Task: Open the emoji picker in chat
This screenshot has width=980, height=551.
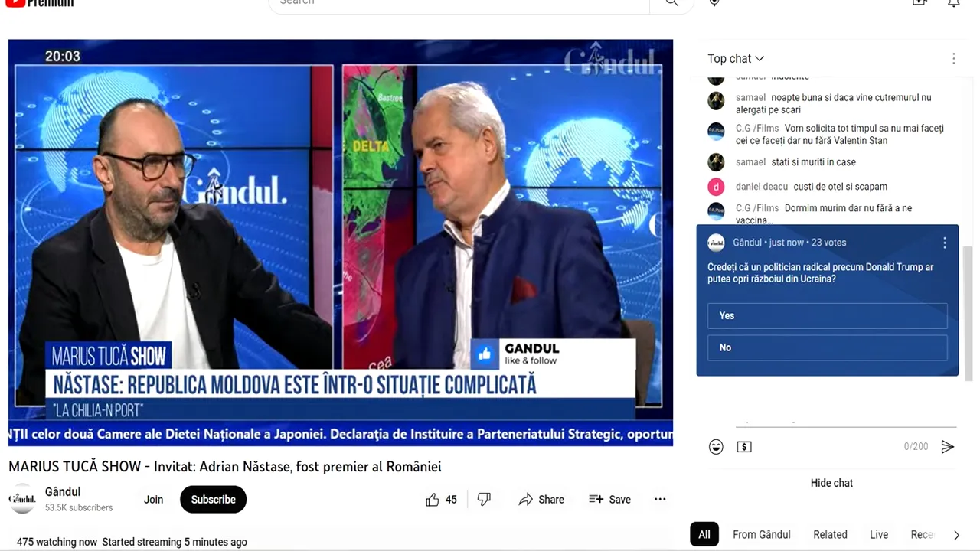Action: pyautogui.click(x=716, y=447)
